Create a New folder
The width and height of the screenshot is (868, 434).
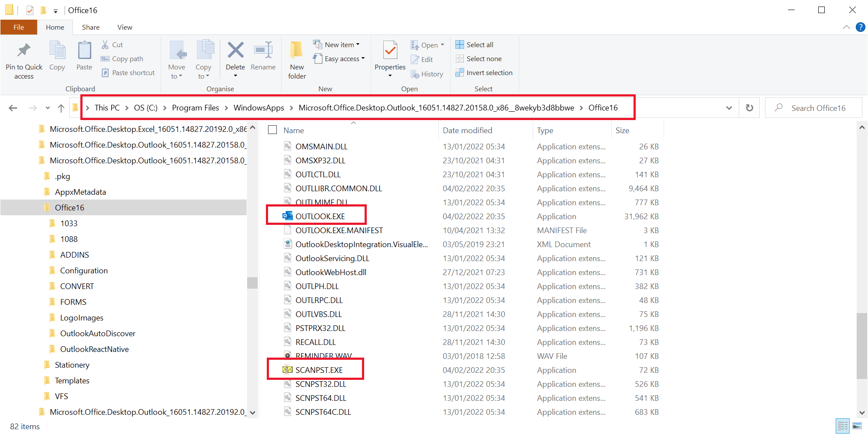297,60
